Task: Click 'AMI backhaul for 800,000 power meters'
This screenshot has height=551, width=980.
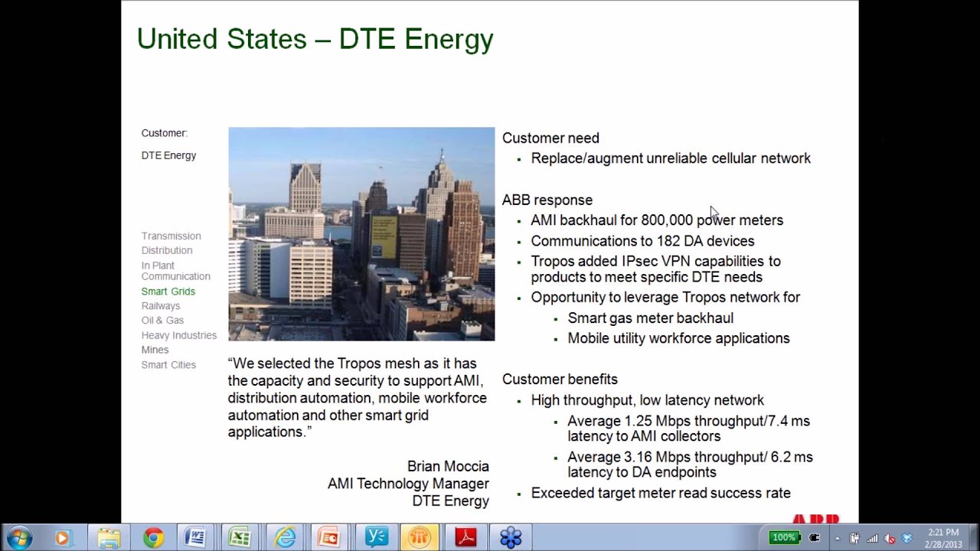Action: (x=657, y=220)
